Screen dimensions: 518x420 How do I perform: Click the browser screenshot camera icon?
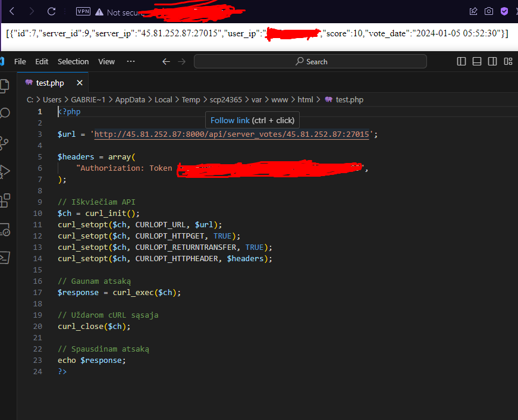click(x=489, y=11)
